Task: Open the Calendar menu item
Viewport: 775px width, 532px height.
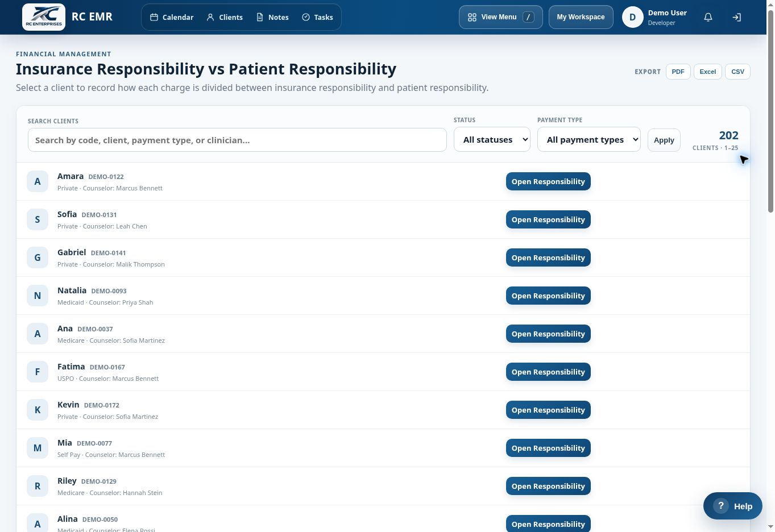Action: point(172,17)
